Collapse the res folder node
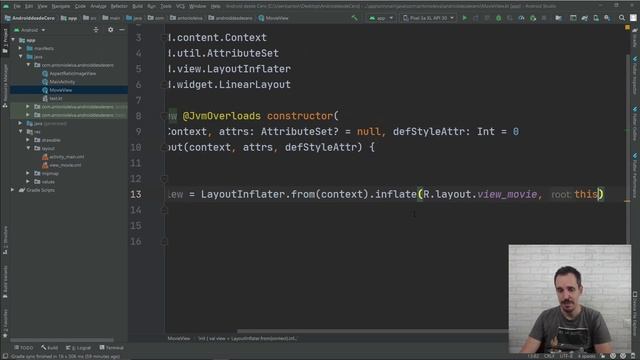This screenshot has width=640, height=360. (21, 131)
